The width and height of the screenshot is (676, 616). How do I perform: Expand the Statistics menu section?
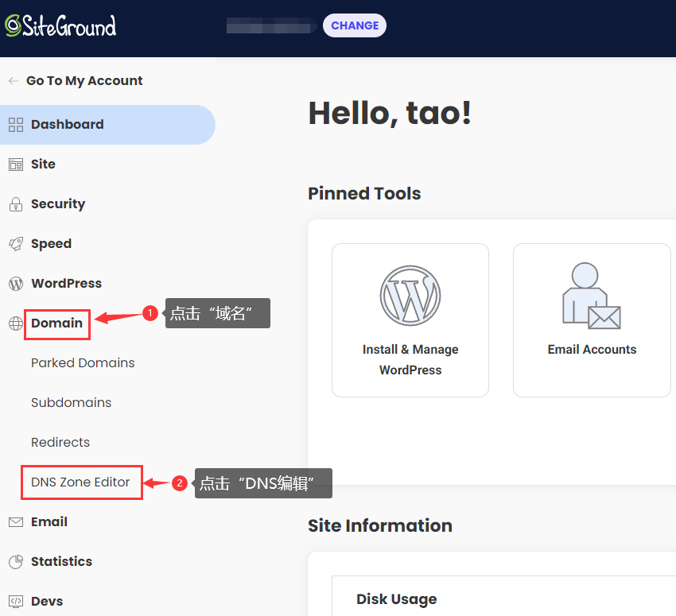click(62, 561)
